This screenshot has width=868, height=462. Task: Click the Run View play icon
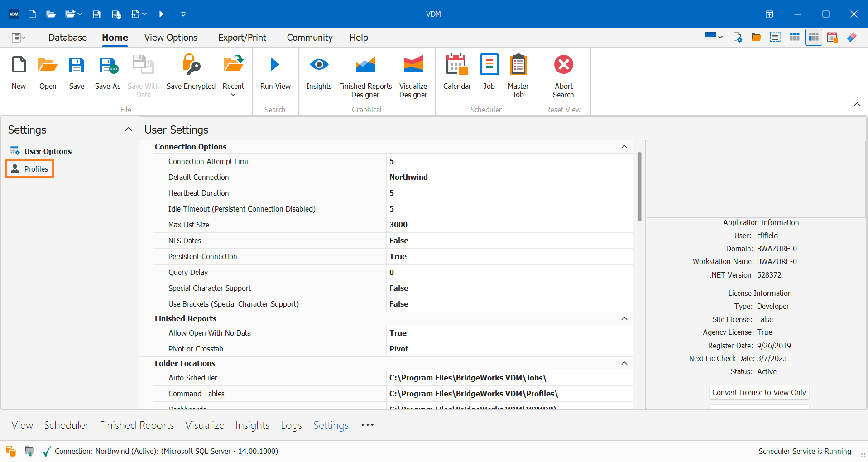pos(275,72)
